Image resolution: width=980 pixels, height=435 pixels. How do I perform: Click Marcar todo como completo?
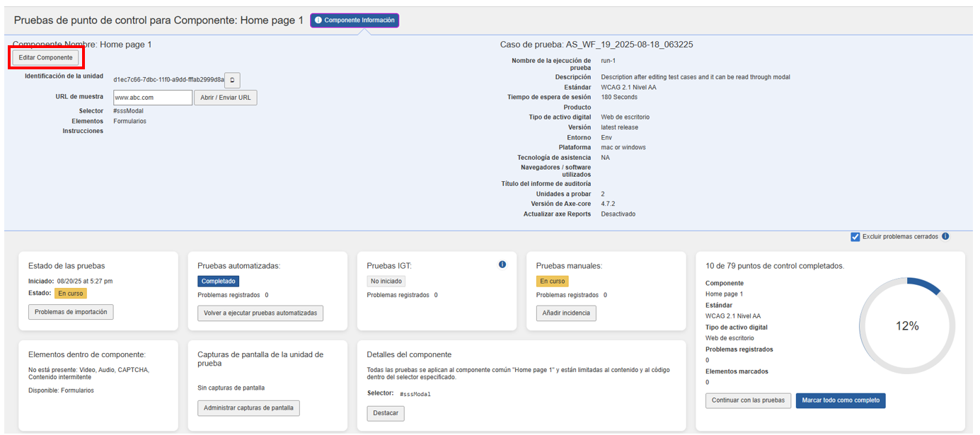tap(841, 400)
